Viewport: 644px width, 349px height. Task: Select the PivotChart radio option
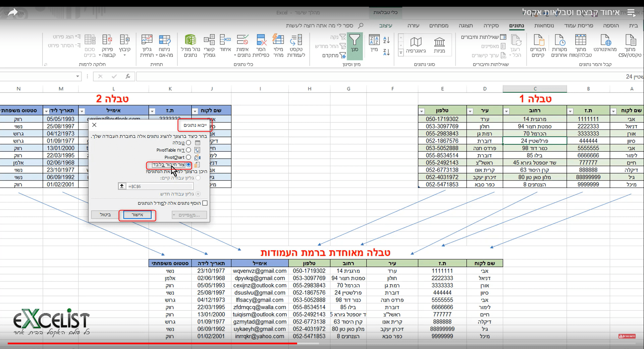click(189, 157)
